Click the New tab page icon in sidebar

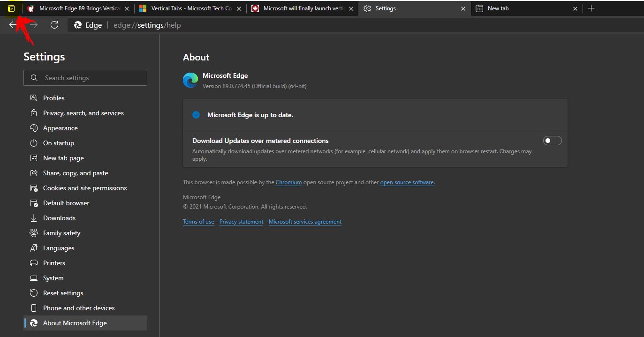click(34, 158)
